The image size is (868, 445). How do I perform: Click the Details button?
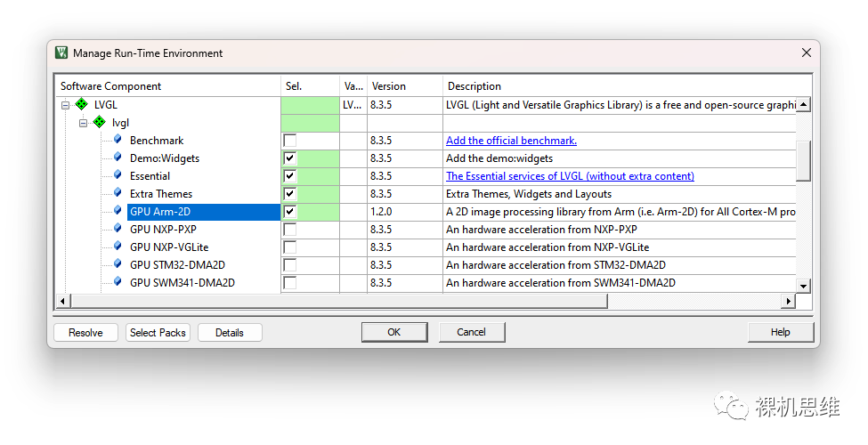[230, 333]
